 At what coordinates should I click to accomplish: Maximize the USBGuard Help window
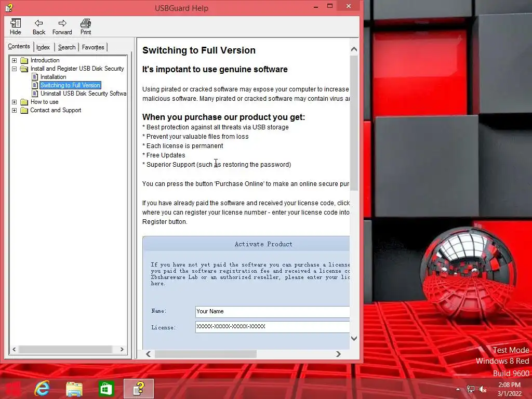[330, 6]
